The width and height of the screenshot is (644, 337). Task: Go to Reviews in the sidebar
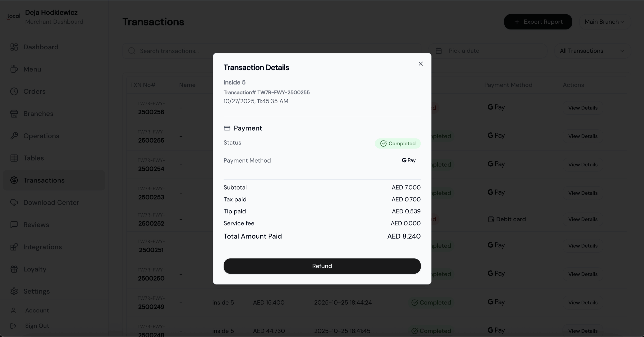[36, 225]
